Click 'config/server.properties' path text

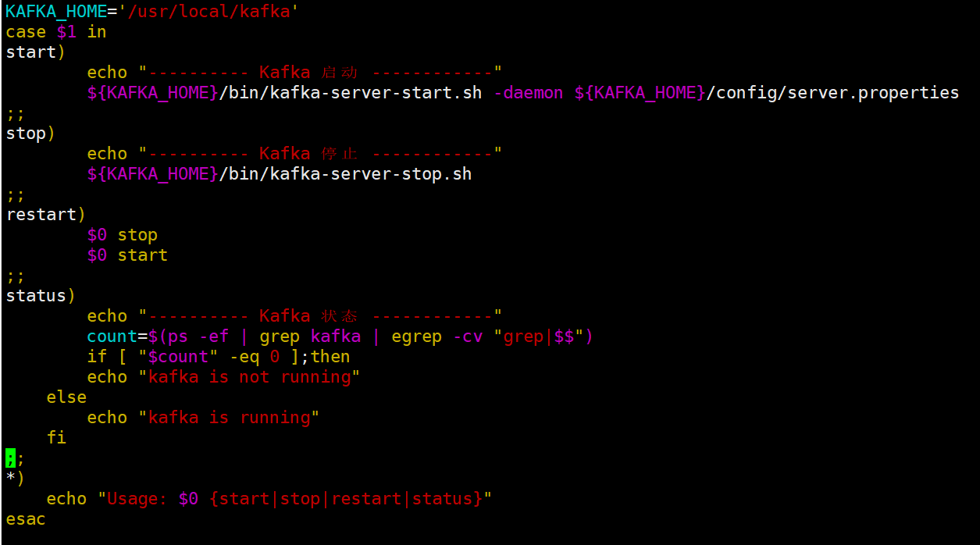(x=837, y=93)
